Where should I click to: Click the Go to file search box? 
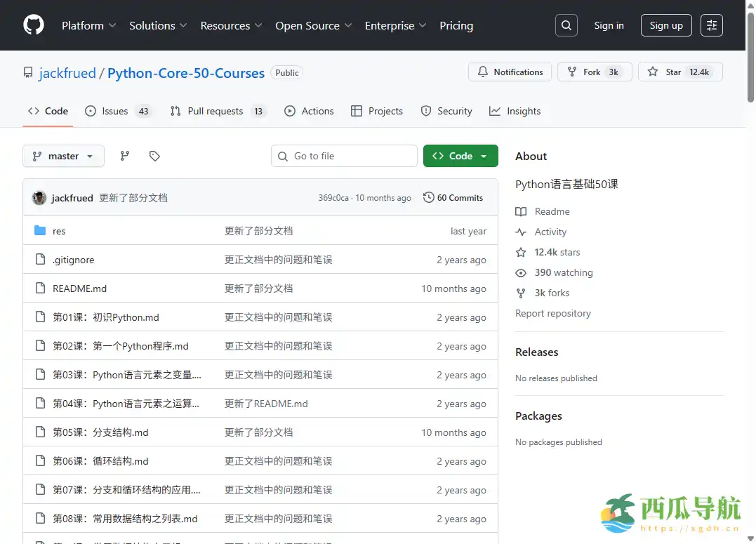click(x=344, y=156)
